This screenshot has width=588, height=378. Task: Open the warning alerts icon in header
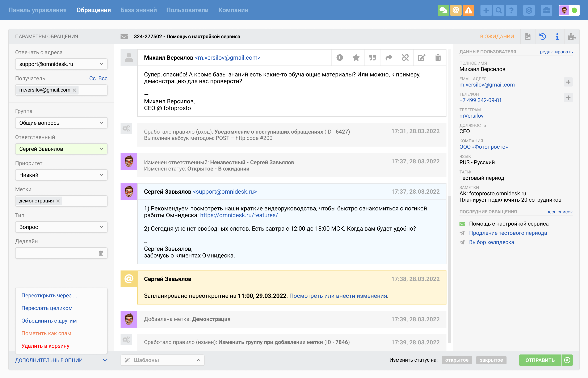tap(468, 10)
